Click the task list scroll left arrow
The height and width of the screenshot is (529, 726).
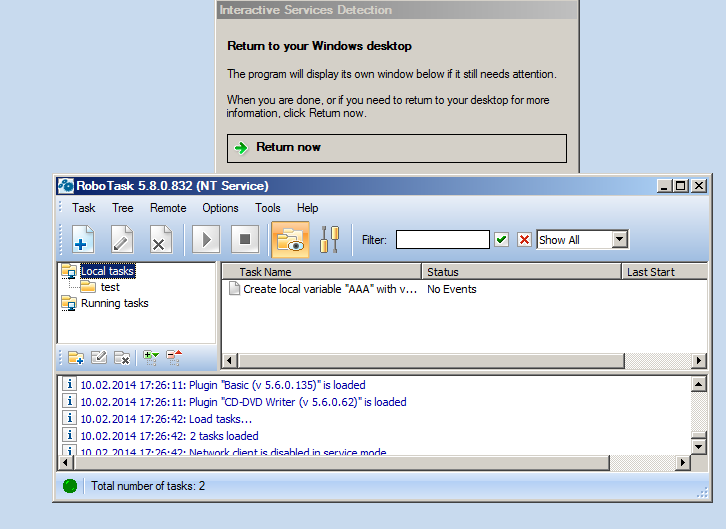(230, 361)
